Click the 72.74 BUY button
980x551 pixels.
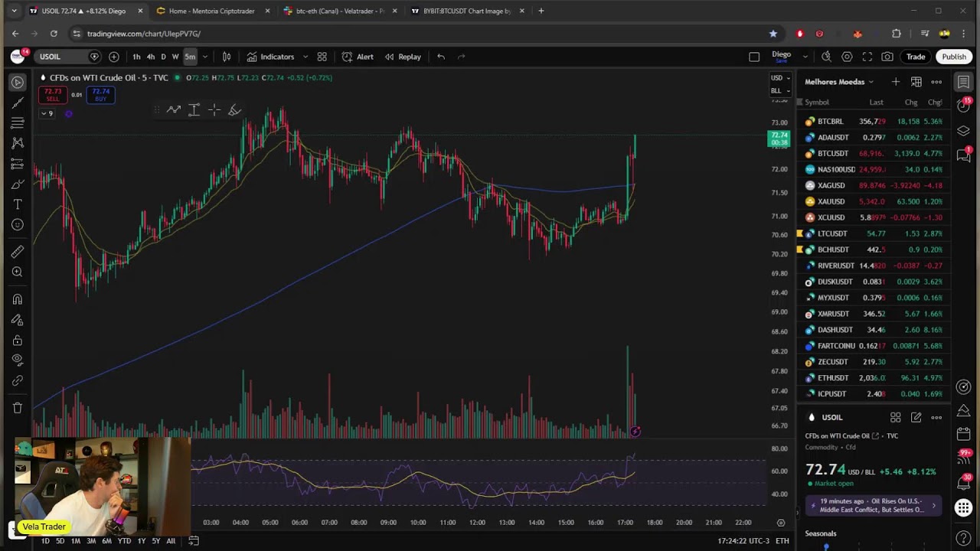[100, 95]
